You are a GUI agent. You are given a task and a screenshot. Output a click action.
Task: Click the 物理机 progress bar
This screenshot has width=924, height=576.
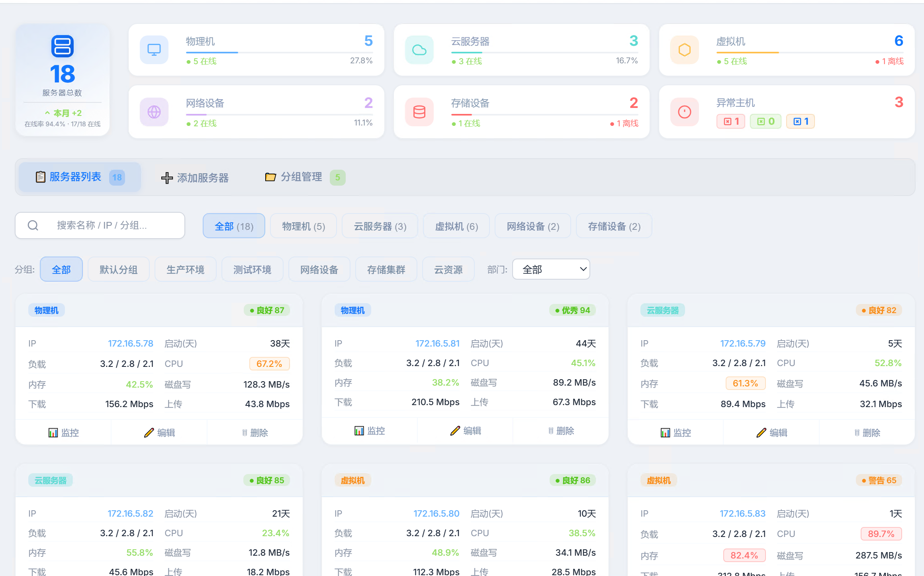coord(280,52)
